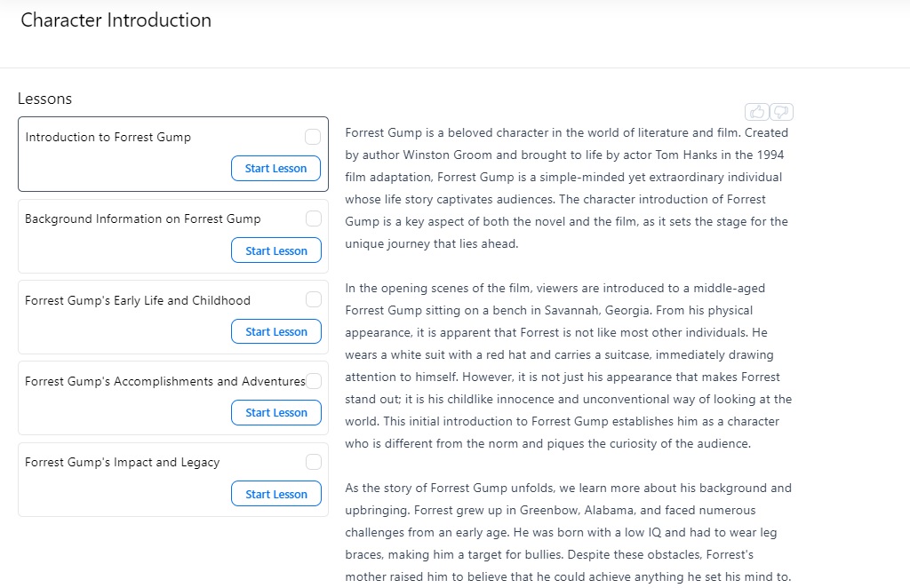Click the thumbs down icon

[781, 112]
